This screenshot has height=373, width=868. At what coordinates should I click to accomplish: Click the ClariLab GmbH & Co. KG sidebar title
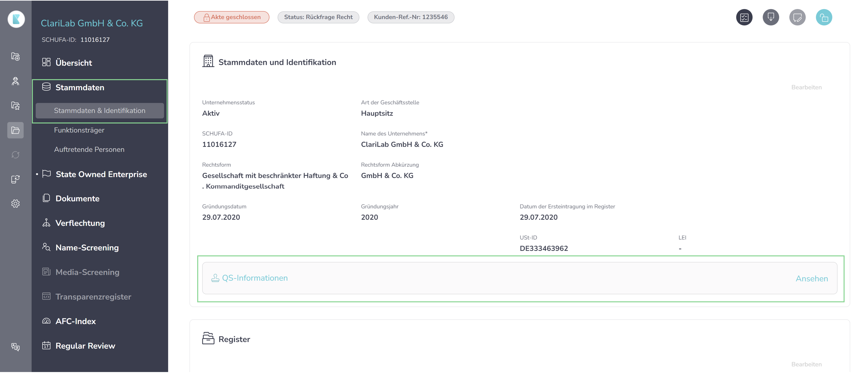92,23
